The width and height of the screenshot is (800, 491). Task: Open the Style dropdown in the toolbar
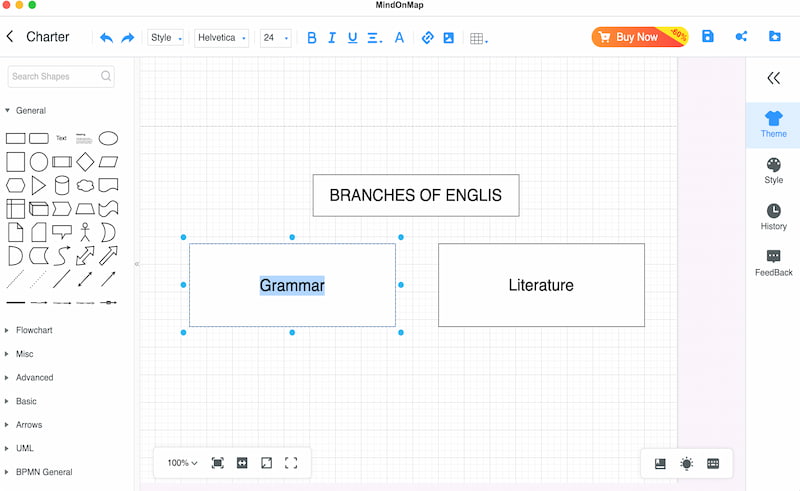pyautogui.click(x=165, y=38)
